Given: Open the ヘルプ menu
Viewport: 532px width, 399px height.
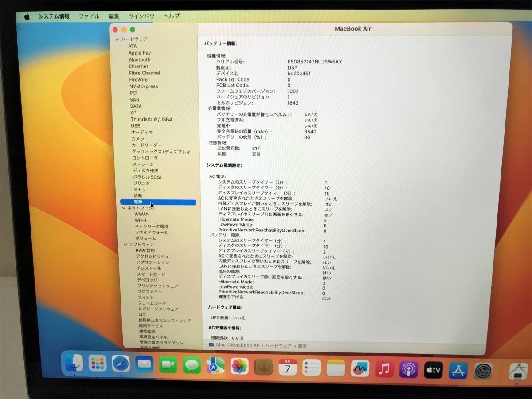Looking at the screenshot, I should [172, 16].
